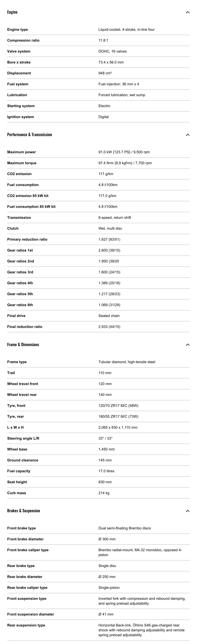Select the Fuel capacity row label
Screen dimensions: 198x644
19,471
